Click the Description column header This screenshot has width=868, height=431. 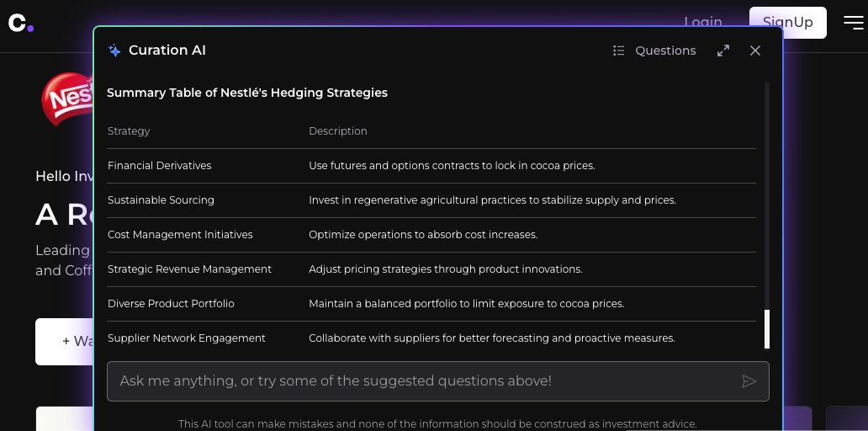(x=337, y=131)
